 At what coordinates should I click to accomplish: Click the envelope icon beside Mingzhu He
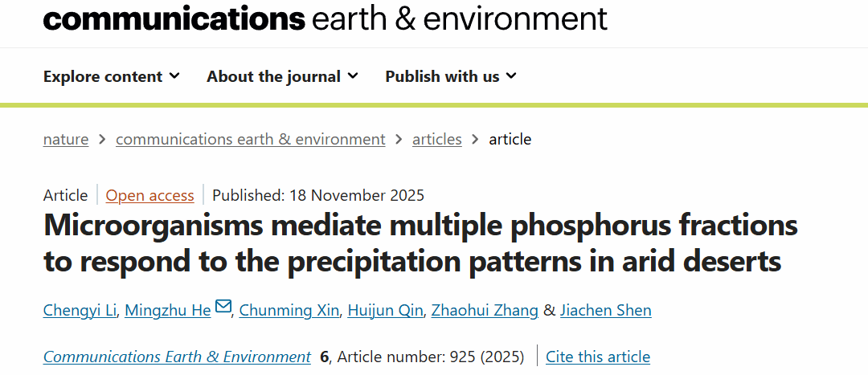click(x=223, y=308)
